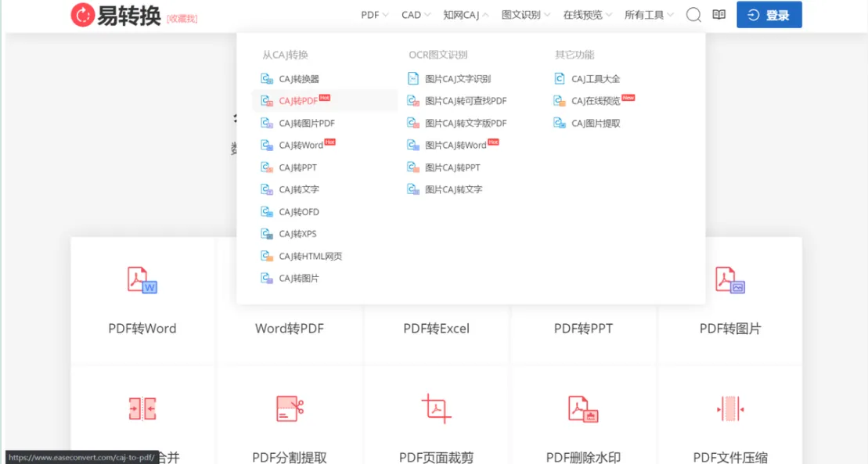Click the CAJ转OFD menu entry text
Viewport: 868px width, 464px height.
pos(299,211)
